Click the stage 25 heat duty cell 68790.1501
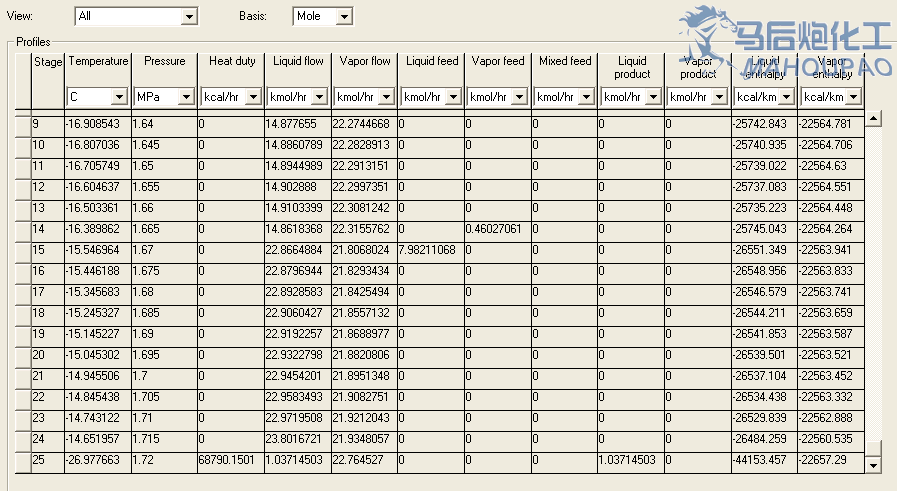 229,459
